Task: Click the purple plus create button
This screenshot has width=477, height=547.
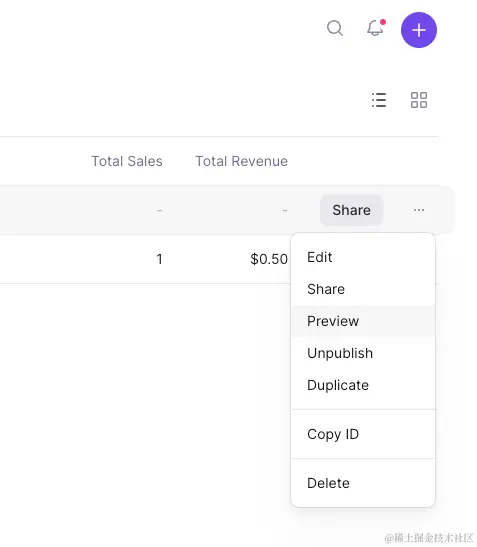Action: click(419, 30)
